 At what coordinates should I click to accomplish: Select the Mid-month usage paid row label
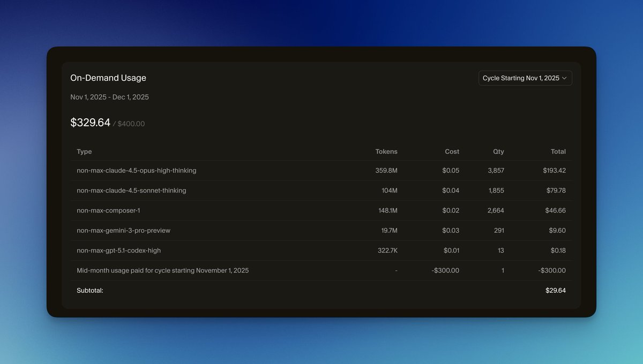(162, 270)
